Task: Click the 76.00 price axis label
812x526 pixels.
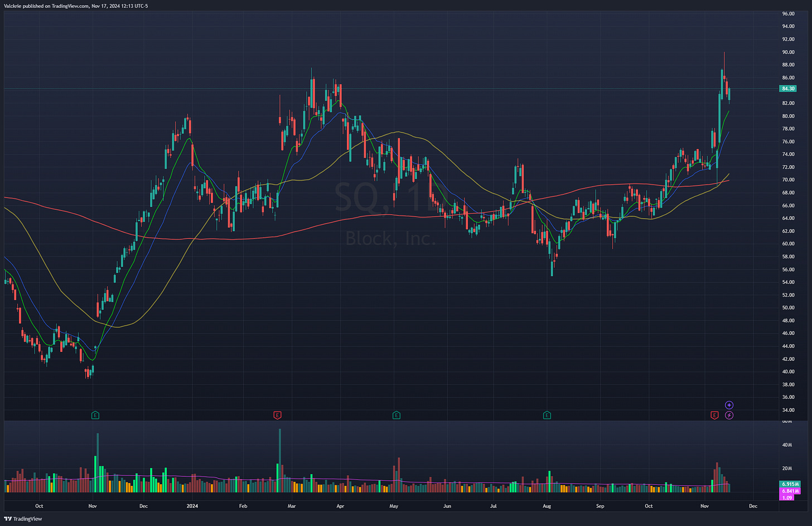Action: (x=788, y=142)
